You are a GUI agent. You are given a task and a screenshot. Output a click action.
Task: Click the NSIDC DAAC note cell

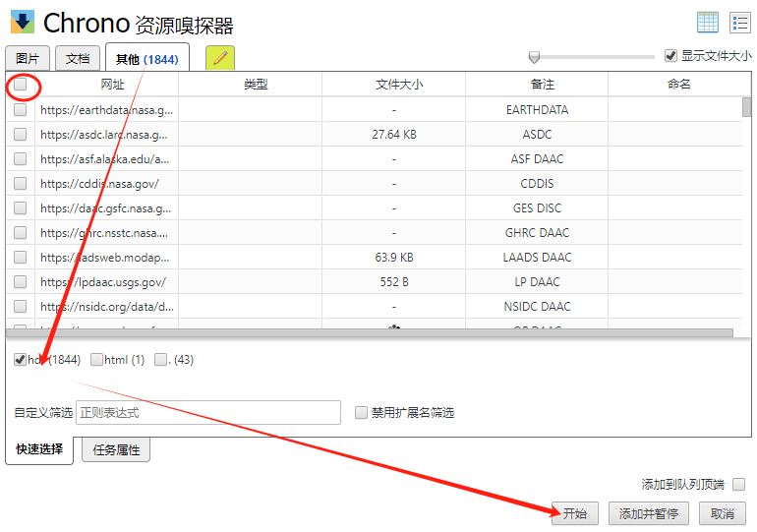(x=537, y=307)
